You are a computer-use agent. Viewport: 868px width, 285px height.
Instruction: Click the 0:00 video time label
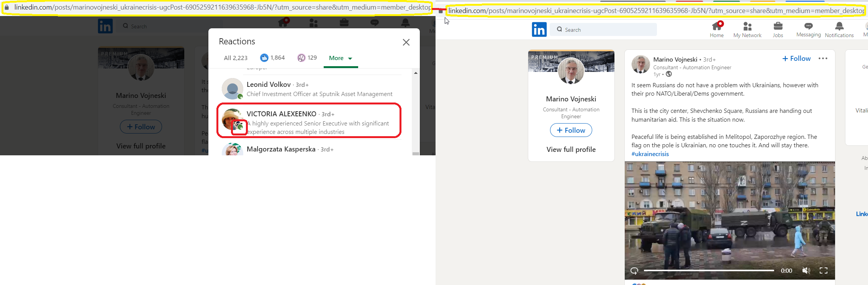[x=786, y=271]
